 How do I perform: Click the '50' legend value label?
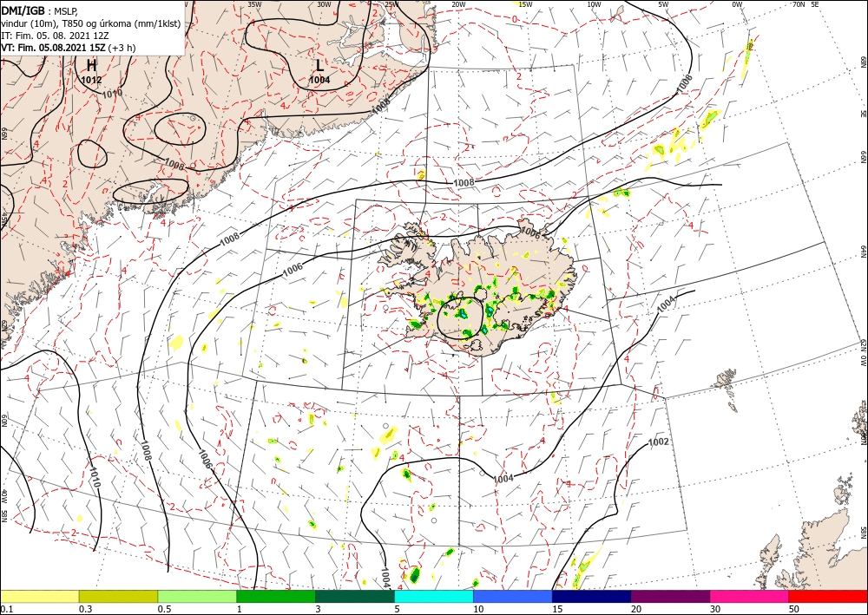click(x=794, y=609)
